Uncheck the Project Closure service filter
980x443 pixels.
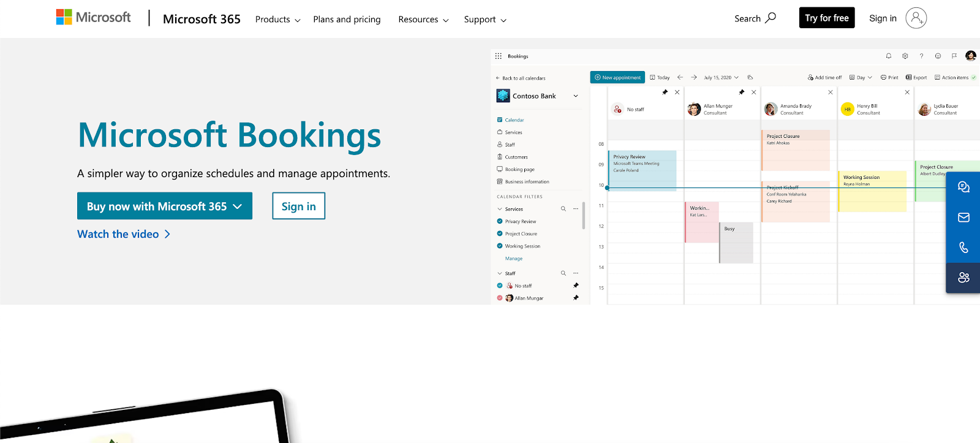point(500,233)
